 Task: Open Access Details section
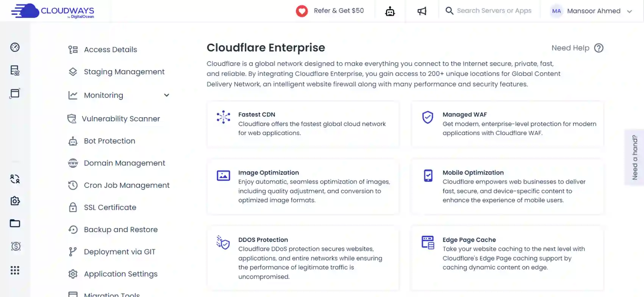(111, 50)
